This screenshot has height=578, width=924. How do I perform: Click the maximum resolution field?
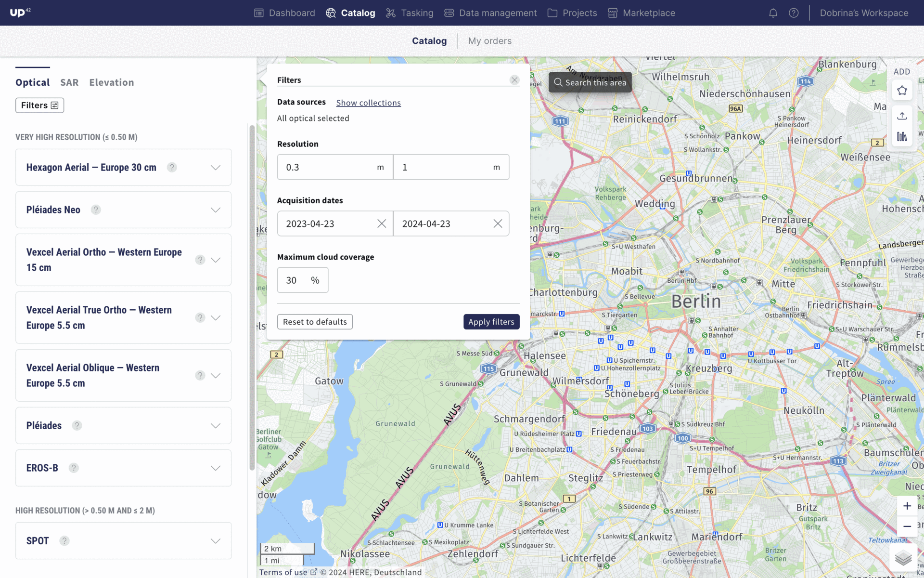[x=451, y=167]
